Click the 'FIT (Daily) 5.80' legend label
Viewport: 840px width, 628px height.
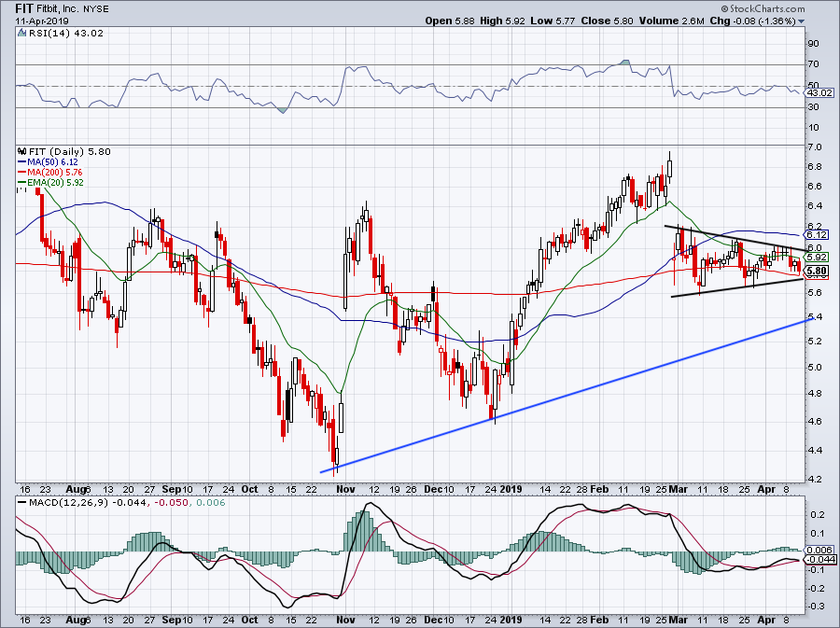[x=70, y=151]
